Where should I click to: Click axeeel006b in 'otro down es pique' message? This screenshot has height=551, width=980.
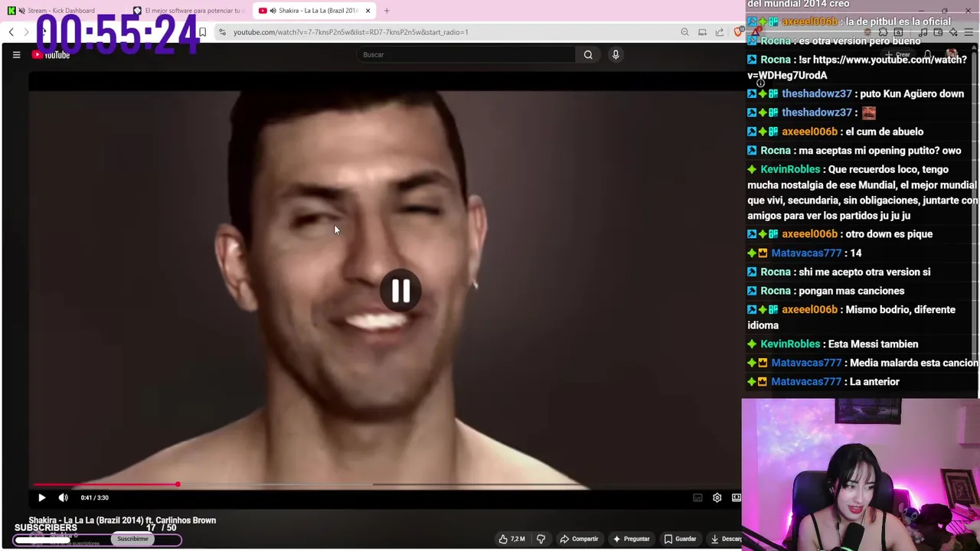click(x=809, y=234)
